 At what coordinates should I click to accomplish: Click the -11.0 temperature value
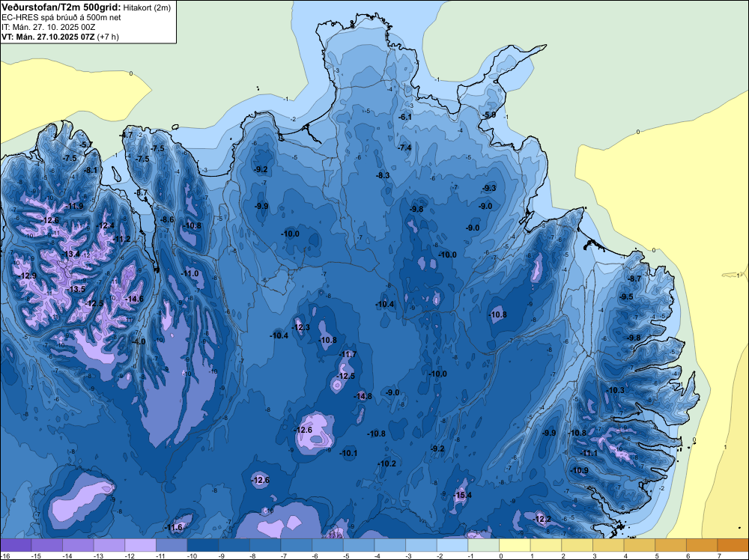189,273
